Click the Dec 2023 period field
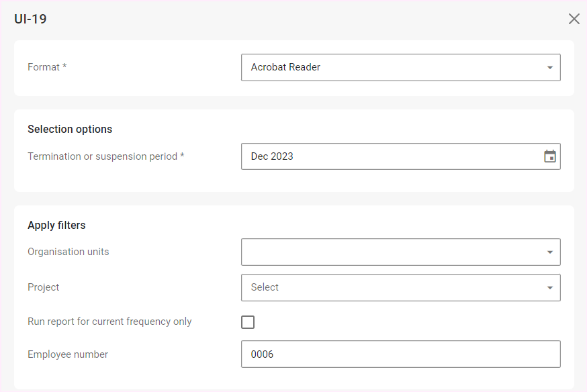 pos(390,156)
